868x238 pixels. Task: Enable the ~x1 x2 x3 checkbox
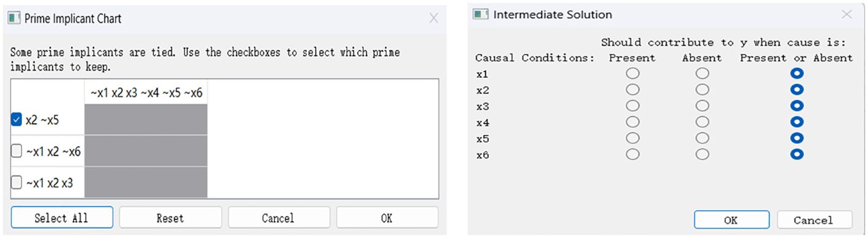point(17,182)
